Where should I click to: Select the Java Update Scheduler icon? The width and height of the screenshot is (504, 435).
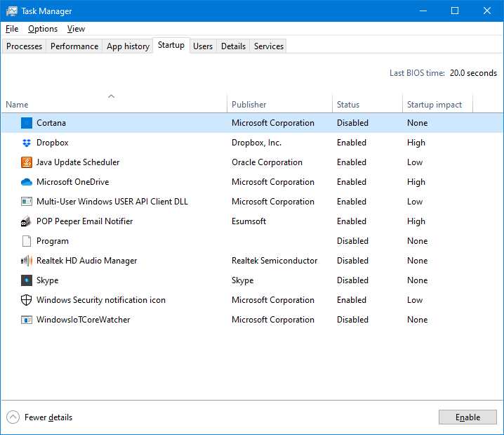click(x=27, y=162)
